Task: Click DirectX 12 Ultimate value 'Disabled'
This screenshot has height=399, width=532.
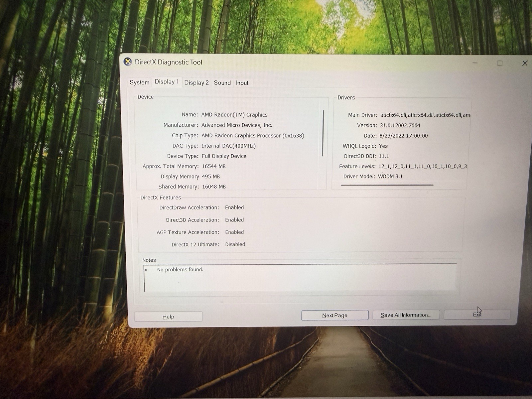Action: pyautogui.click(x=235, y=244)
